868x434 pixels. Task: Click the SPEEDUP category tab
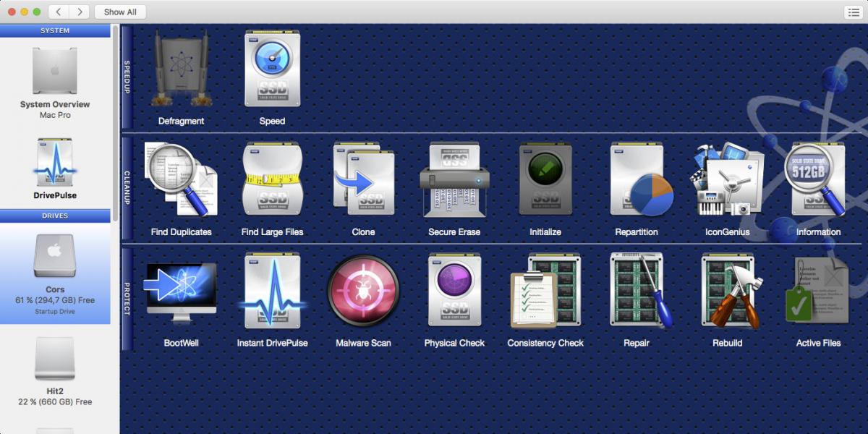click(x=127, y=77)
